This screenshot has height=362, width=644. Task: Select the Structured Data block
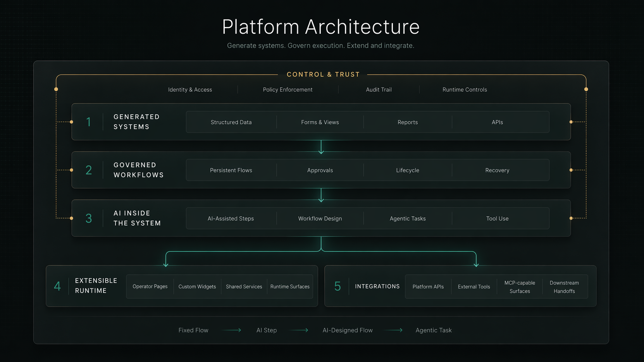click(x=231, y=122)
